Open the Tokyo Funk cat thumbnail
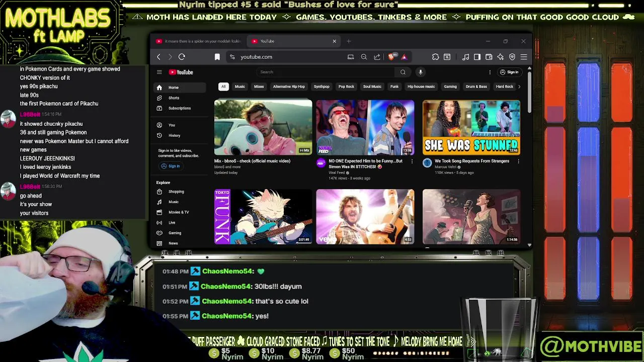The image size is (644, 362). [x=263, y=217]
